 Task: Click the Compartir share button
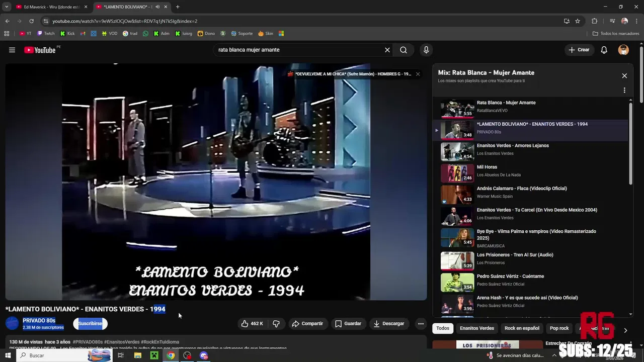307,324
